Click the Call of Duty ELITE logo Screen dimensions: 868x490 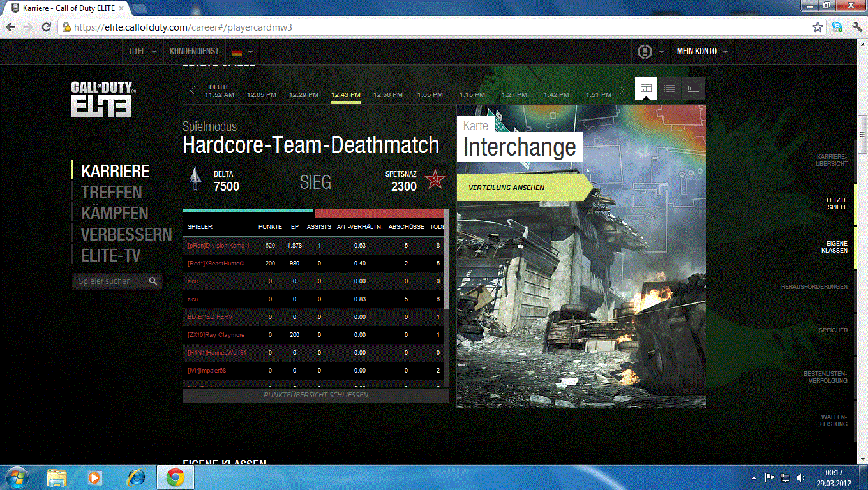pos(103,99)
